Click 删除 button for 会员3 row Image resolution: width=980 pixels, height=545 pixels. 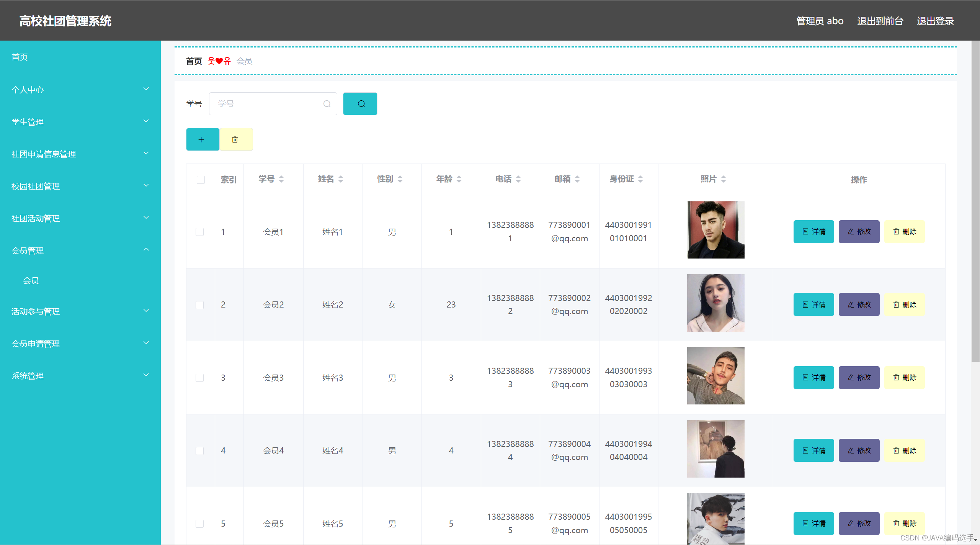(904, 377)
